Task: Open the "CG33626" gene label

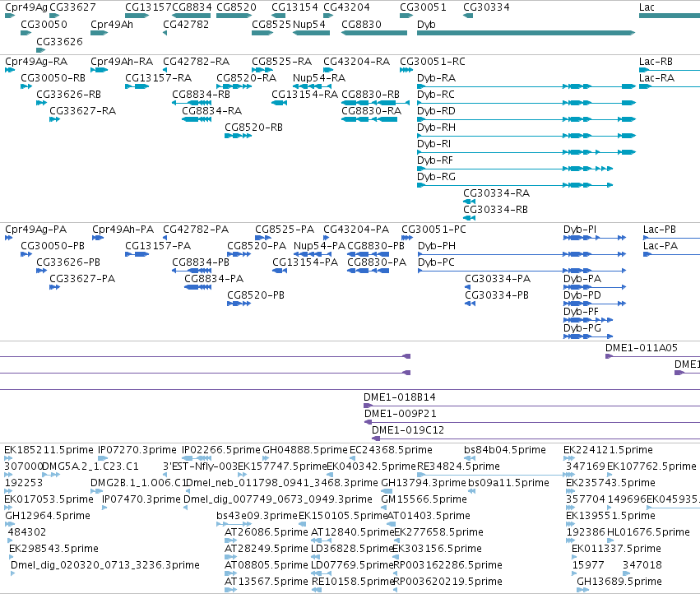Action: coord(59,41)
